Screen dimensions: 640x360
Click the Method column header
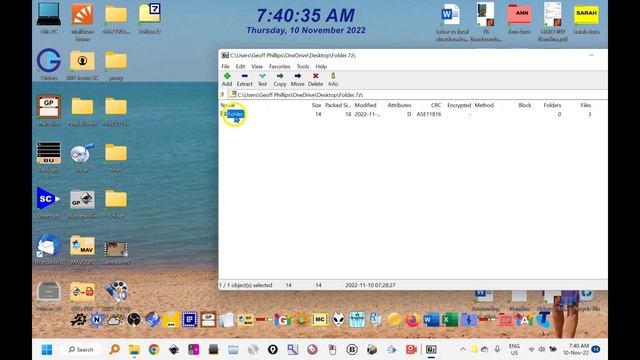pos(484,105)
